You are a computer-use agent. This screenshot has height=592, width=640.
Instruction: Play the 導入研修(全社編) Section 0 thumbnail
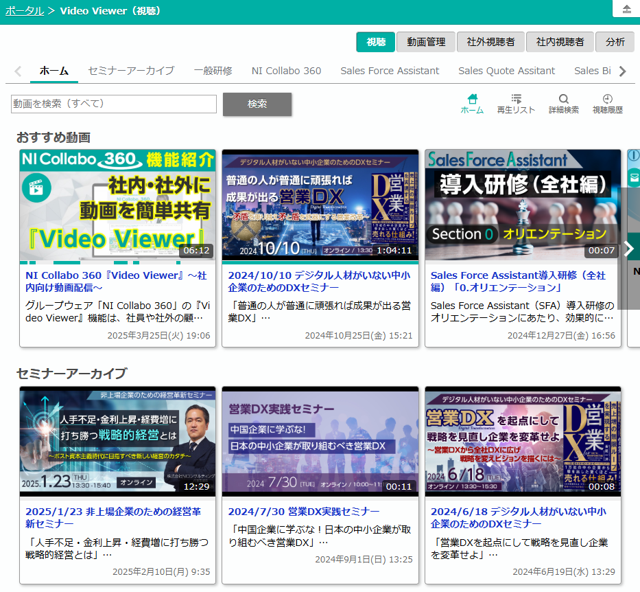[523, 205]
